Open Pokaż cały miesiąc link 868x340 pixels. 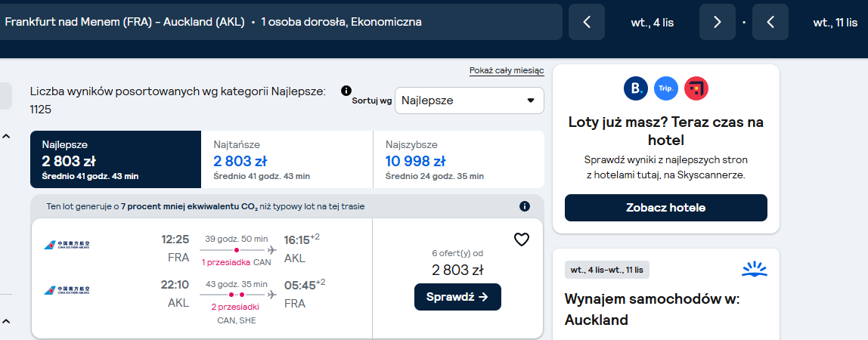(507, 71)
